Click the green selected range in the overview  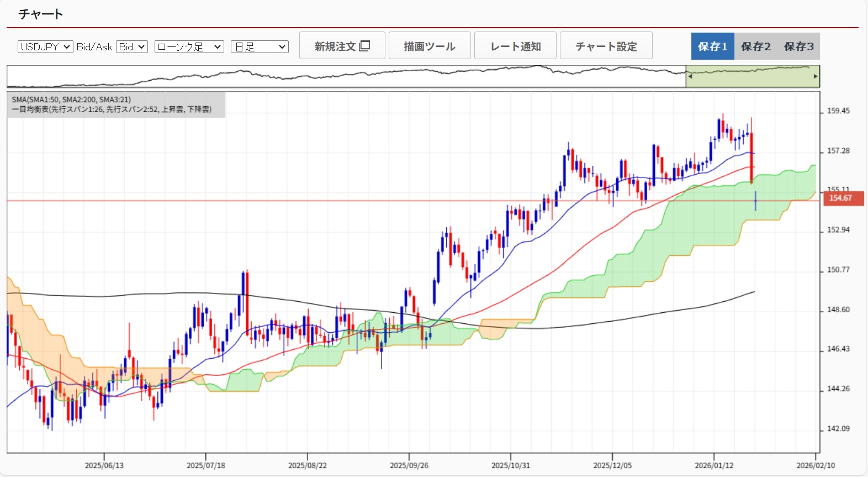[x=752, y=77]
